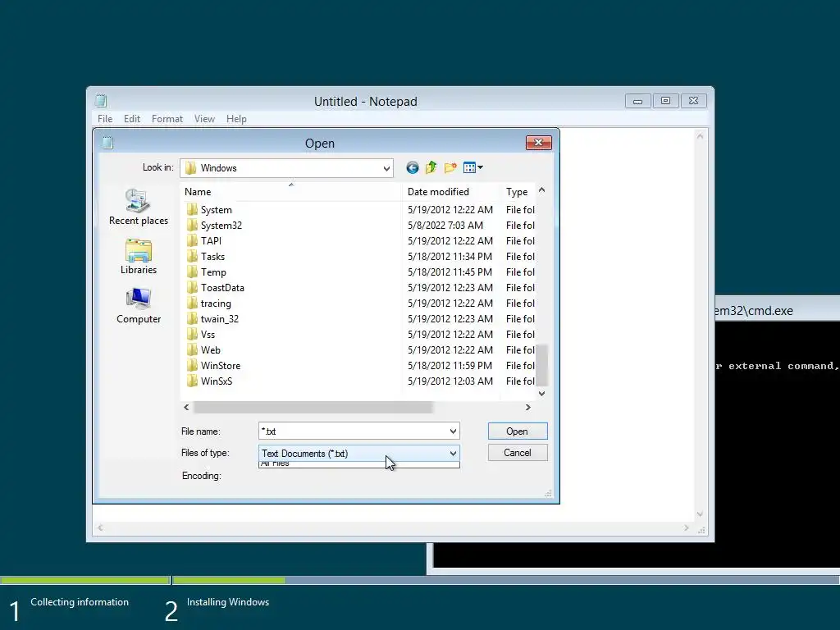Click file list horizontal scroll left arrow

[x=186, y=407]
